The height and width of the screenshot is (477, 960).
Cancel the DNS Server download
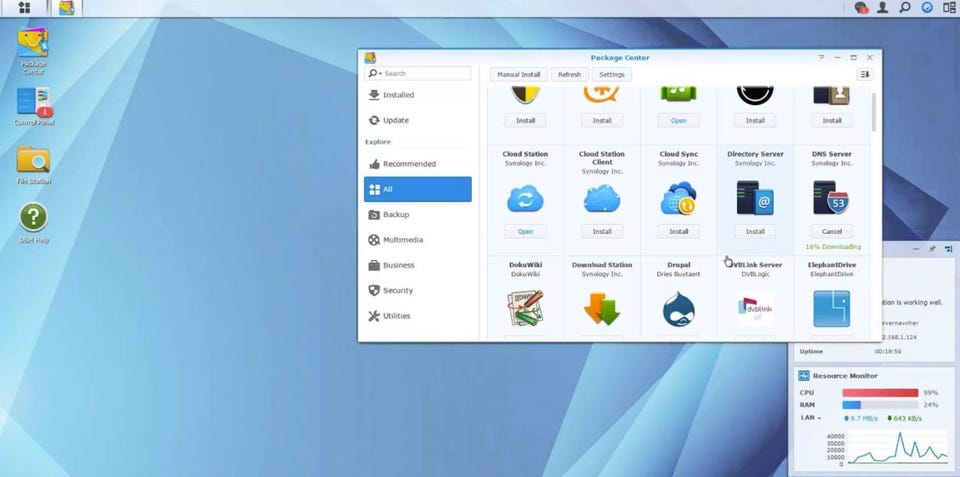pos(831,231)
